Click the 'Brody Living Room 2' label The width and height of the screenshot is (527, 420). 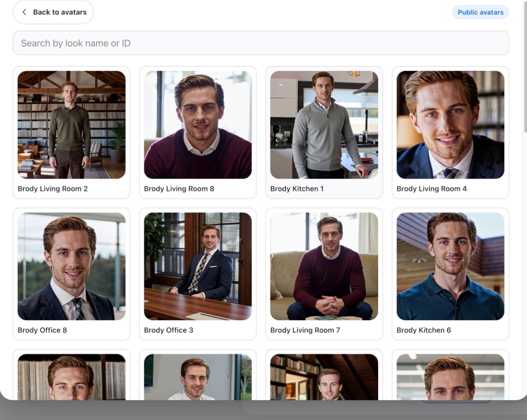pos(53,188)
